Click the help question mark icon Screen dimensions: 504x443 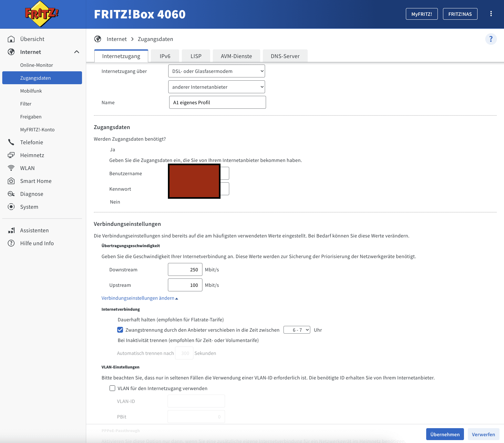tap(491, 39)
